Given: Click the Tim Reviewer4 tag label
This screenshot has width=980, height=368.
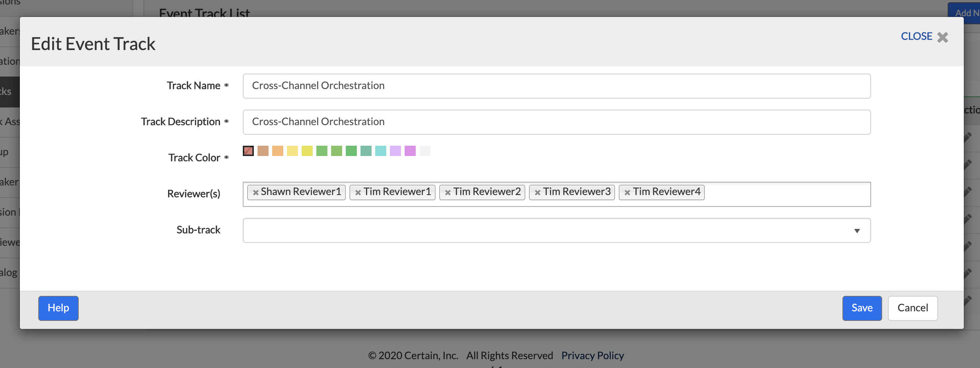Looking at the screenshot, I should tap(667, 192).
